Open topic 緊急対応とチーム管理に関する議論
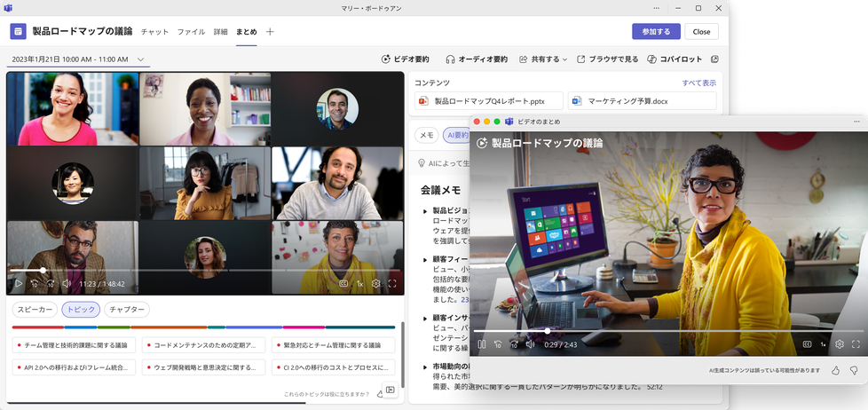Screen dimensions: 868x410 coord(333,345)
